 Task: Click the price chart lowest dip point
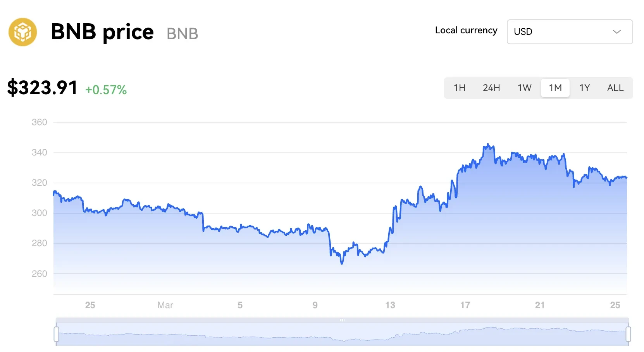(342, 263)
